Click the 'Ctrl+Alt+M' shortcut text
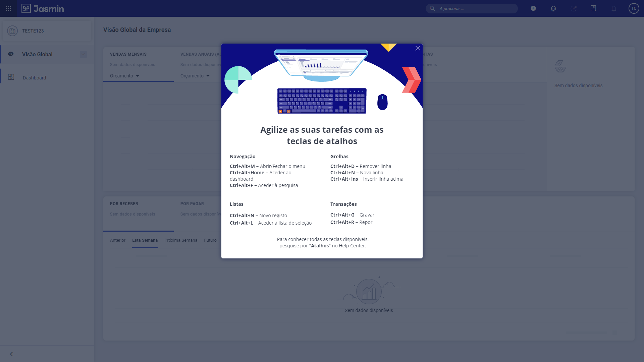 [x=242, y=166]
